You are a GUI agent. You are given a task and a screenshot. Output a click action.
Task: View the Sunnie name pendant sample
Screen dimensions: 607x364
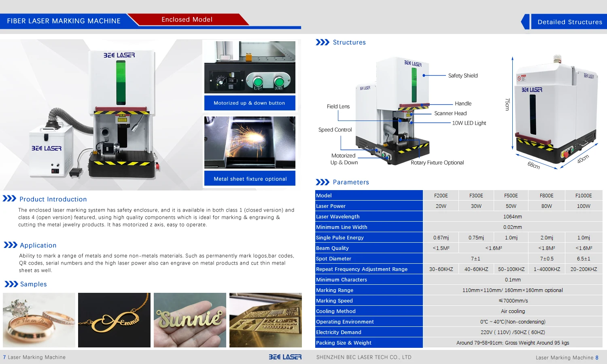click(190, 320)
